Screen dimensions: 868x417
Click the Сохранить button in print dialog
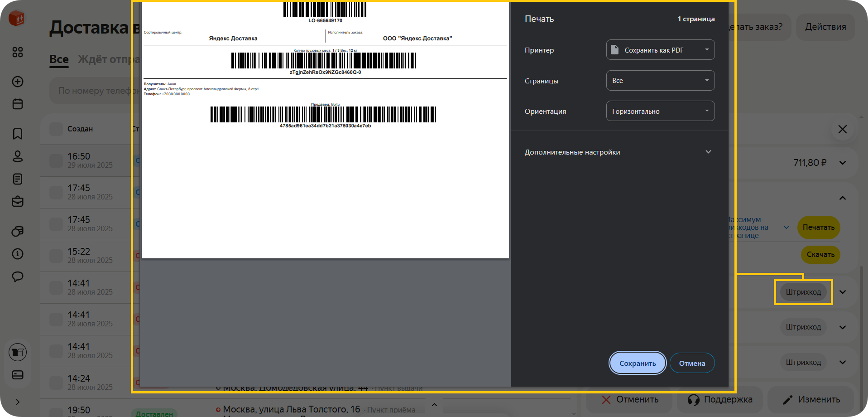click(x=637, y=363)
